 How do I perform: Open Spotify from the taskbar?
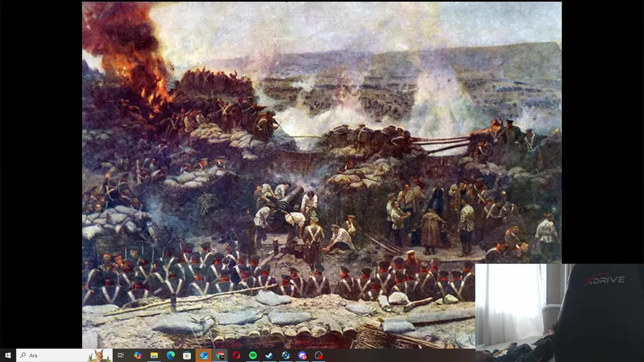pyautogui.click(x=253, y=355)
